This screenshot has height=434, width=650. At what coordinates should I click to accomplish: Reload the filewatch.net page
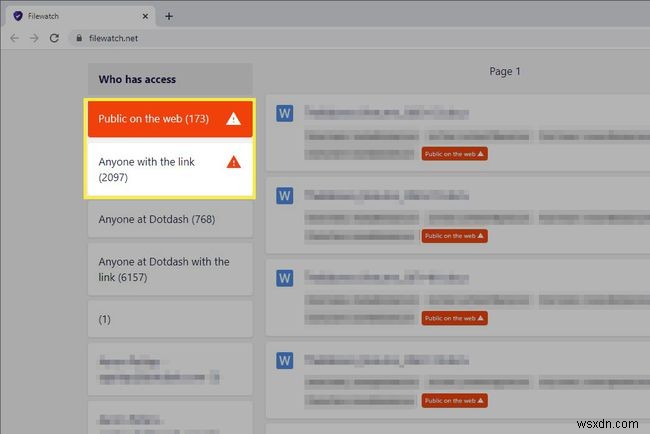(54, 38)
